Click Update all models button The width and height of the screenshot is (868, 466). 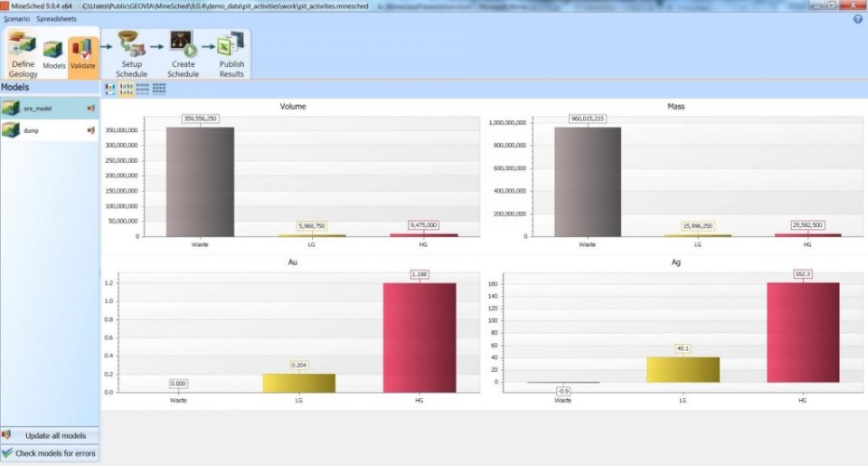pos(49,435)
